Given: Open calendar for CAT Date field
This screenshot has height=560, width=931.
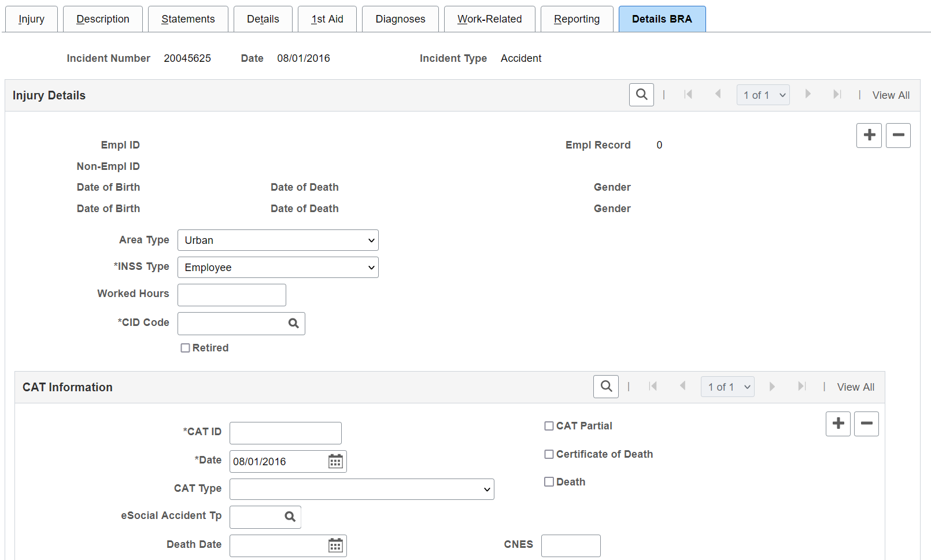Looking at the screenshot, I should point(335,461).
